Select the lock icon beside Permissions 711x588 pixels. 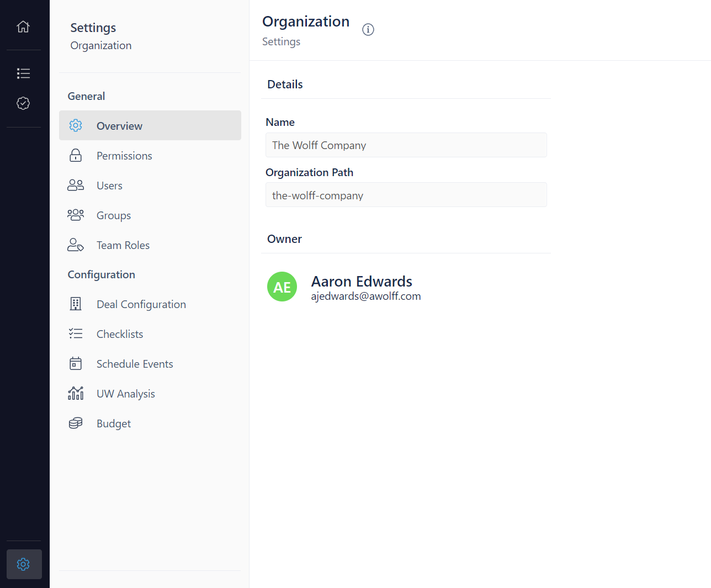pyautogui.click(x=76, y=155)
